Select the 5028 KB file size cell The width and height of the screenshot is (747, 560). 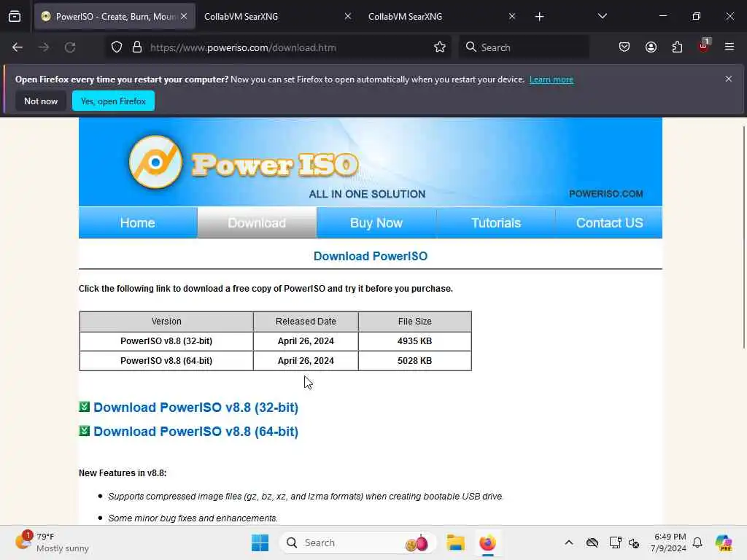pos(414,360)
